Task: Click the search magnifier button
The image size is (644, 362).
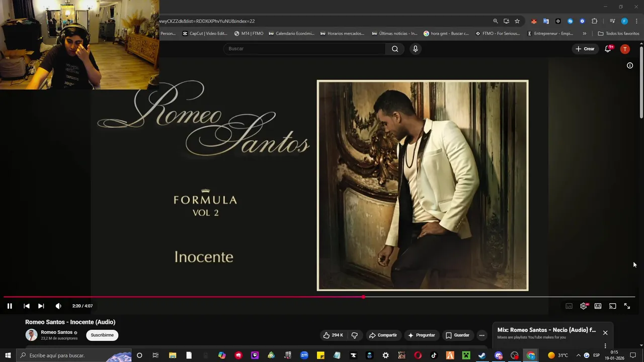Action: tap(395, 49)
